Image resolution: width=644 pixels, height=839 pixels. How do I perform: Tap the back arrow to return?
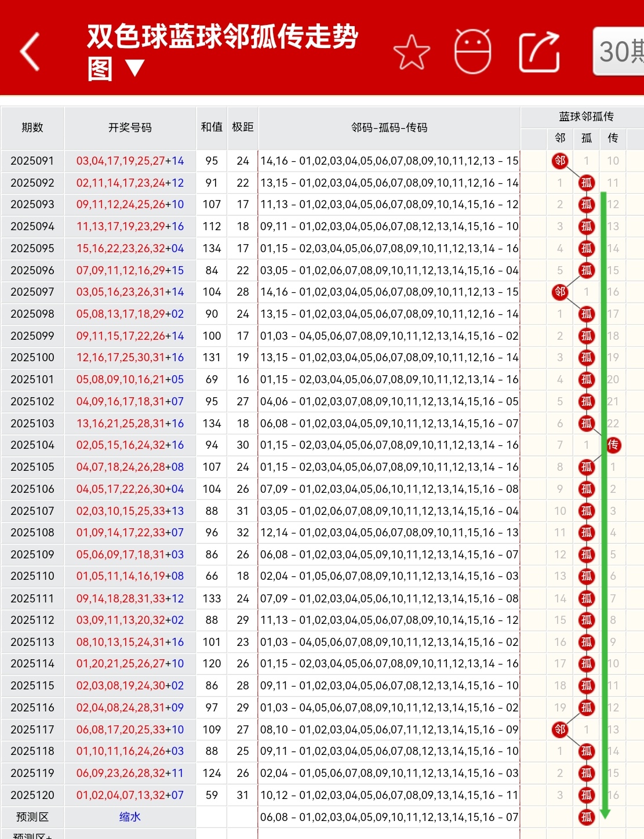(30, 52)
